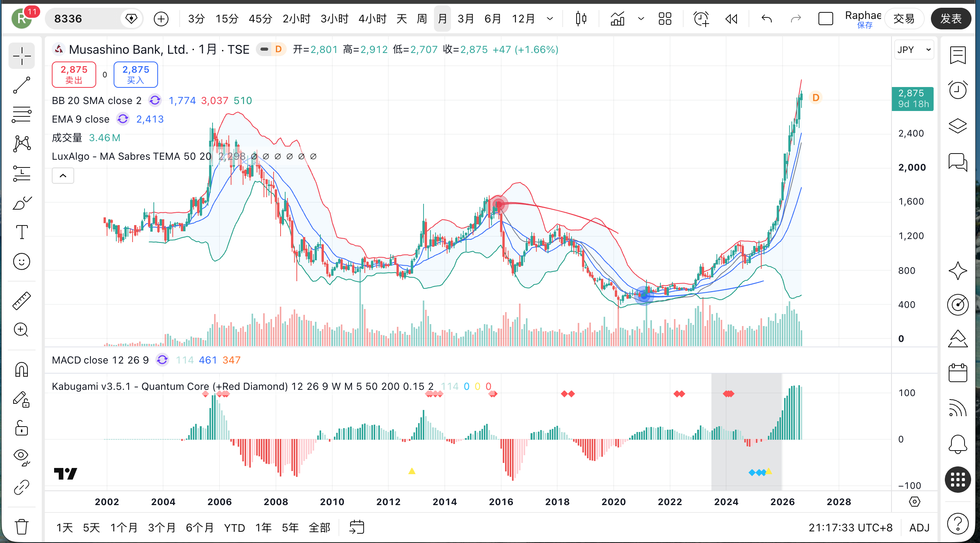The image size is (980, 543).
Task: Toggle stay in drawing mode
Action: click(22, 399)
